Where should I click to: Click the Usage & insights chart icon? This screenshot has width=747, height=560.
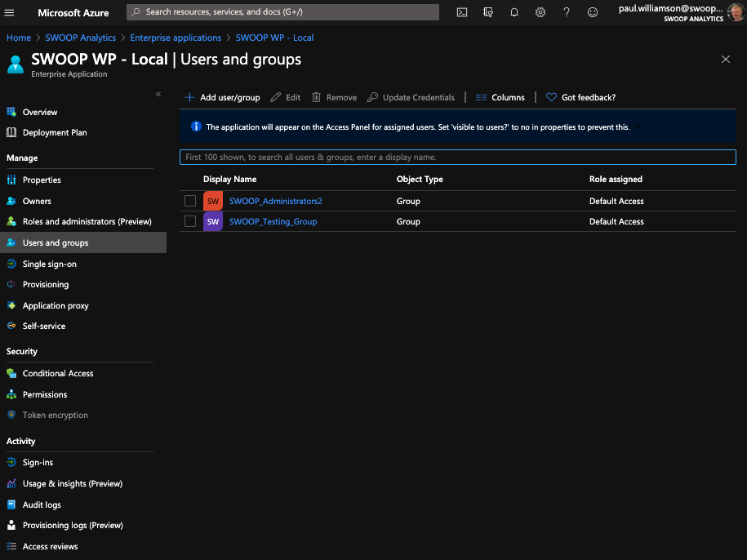(x=11, y=483)
